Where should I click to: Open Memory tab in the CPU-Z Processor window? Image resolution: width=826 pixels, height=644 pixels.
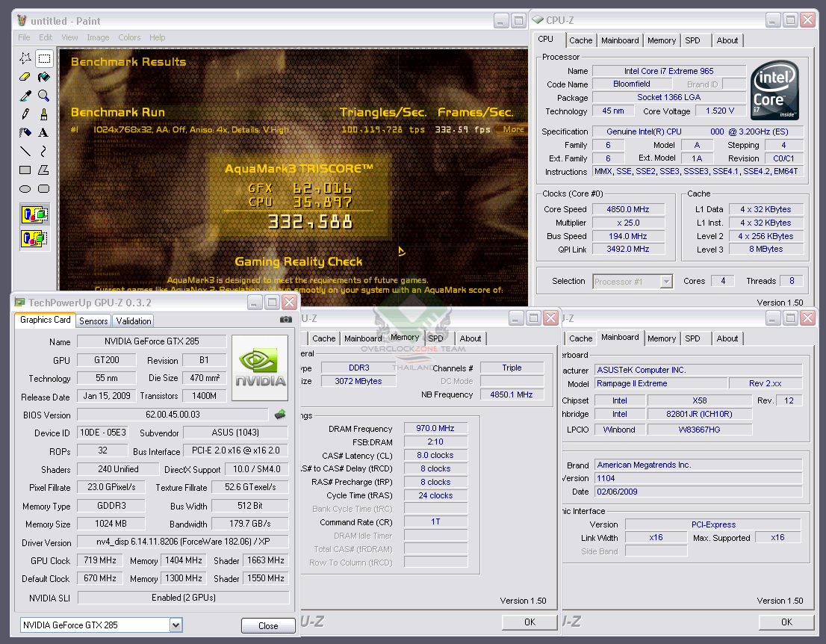(x=662, y=40)
